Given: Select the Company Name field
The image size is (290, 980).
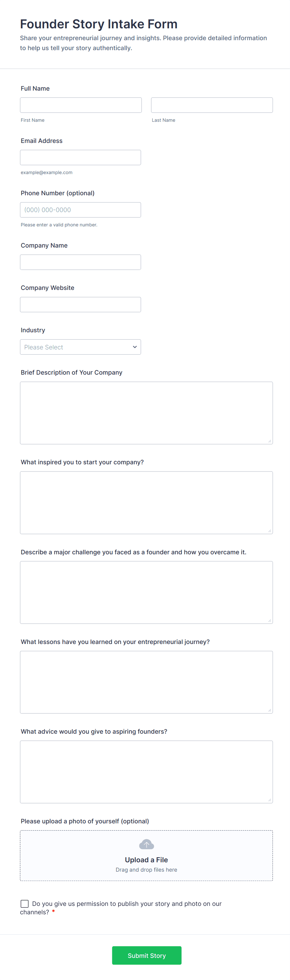Looking at the screenshot, I should coord(80,262).
